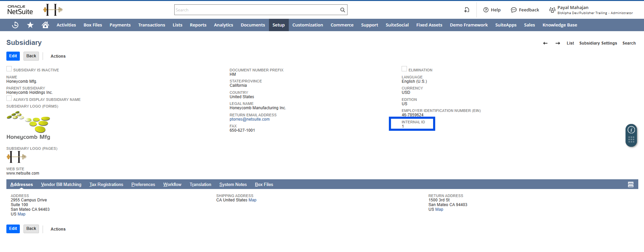
Task: Switch to System Notes subtab
Action: 233,185
